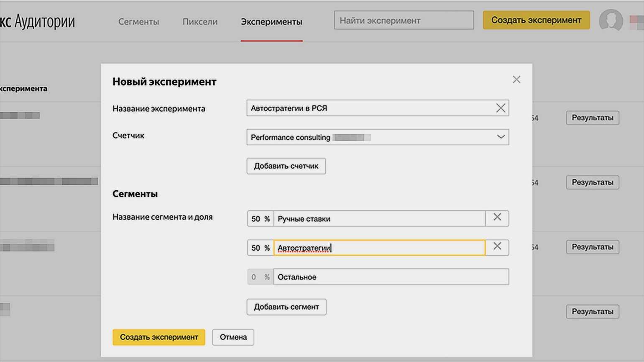
Task: Click the Остальное segment field
Action: (391, 277)
